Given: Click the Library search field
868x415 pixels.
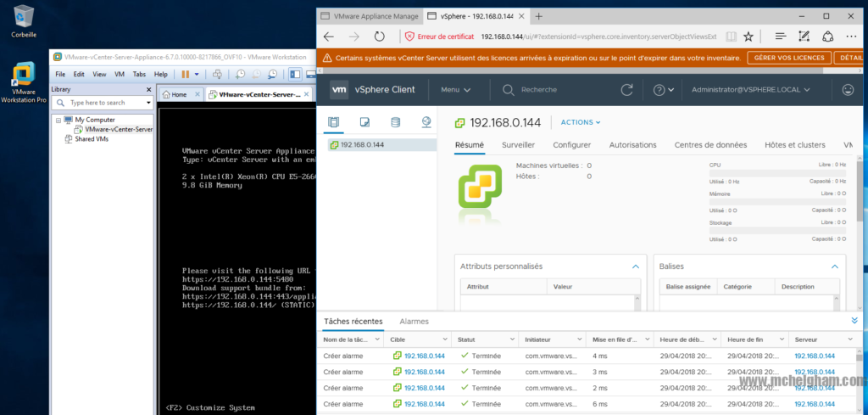Looking at the screenshot, I should 102,103.
